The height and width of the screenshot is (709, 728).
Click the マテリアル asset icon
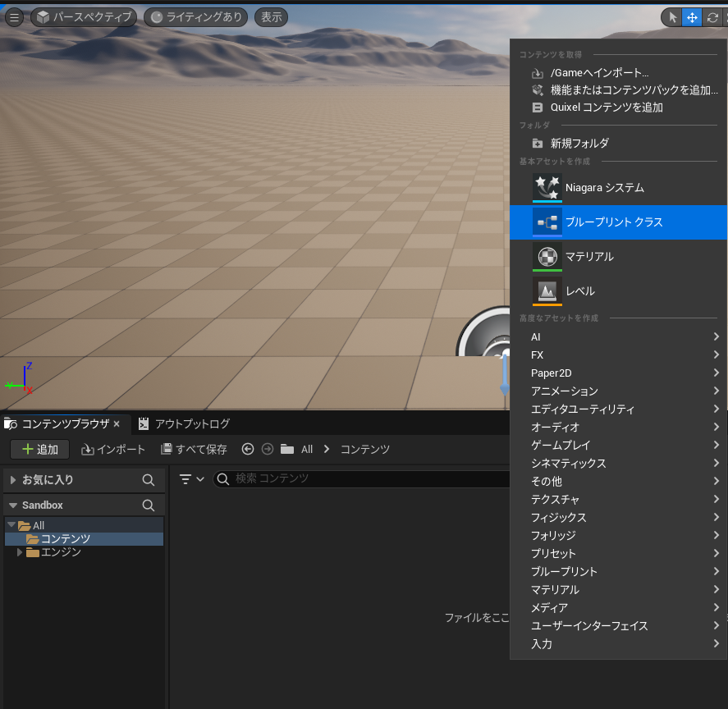point(547,256)
